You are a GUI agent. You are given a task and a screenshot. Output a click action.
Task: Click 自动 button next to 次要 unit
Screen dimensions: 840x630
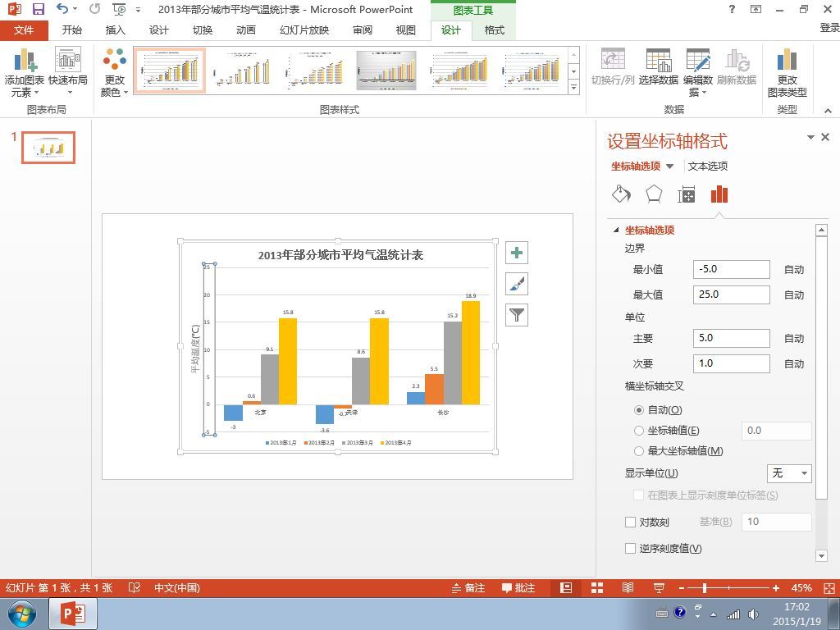tap(794, 363)
